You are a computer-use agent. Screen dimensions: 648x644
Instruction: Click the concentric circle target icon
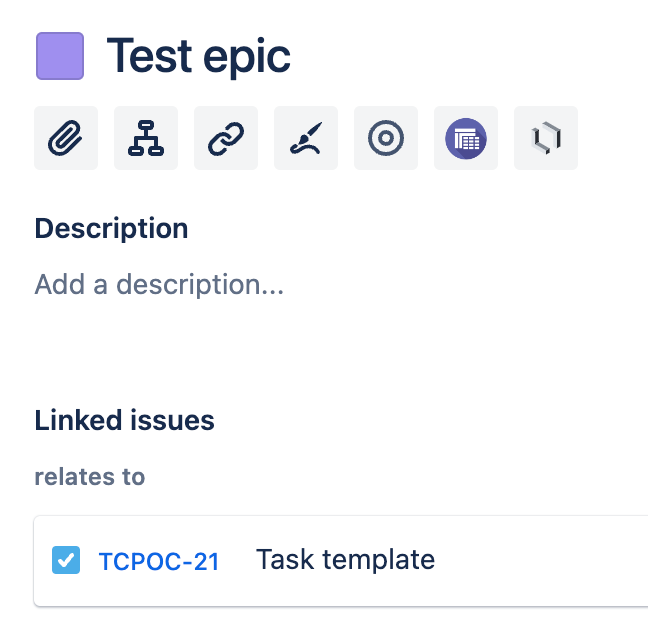pyautogui.click(x=386, y=138)
